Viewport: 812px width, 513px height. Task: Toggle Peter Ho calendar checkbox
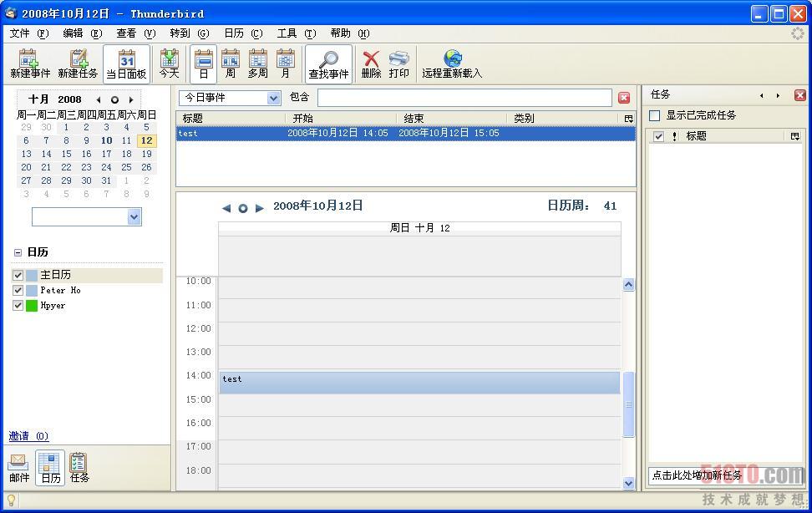(x=18, y=290)
